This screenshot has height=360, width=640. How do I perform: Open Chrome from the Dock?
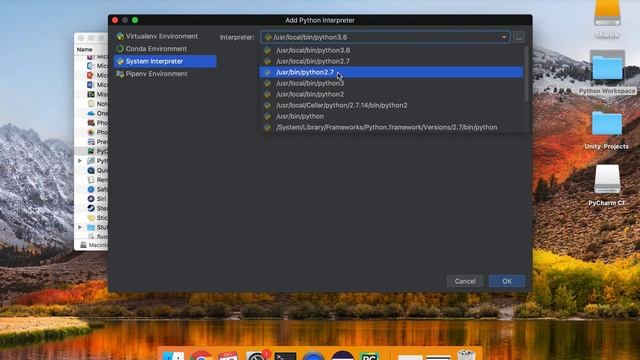click(201, 356)
